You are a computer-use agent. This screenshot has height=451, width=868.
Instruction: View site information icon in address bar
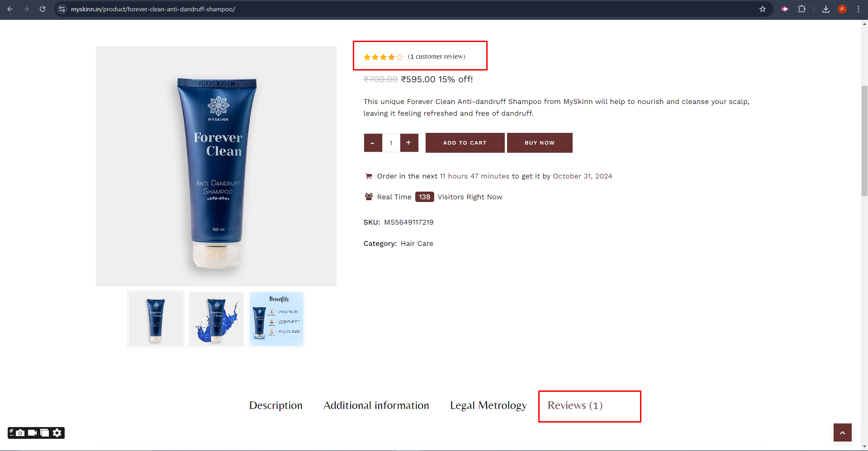click(62, 9)
